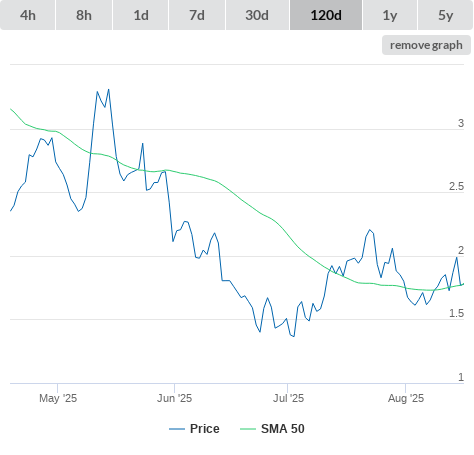The width and height of the screenshot is (474, 455).
Task: Toggle the SMA 50 legend label
Action: (283, 429)
